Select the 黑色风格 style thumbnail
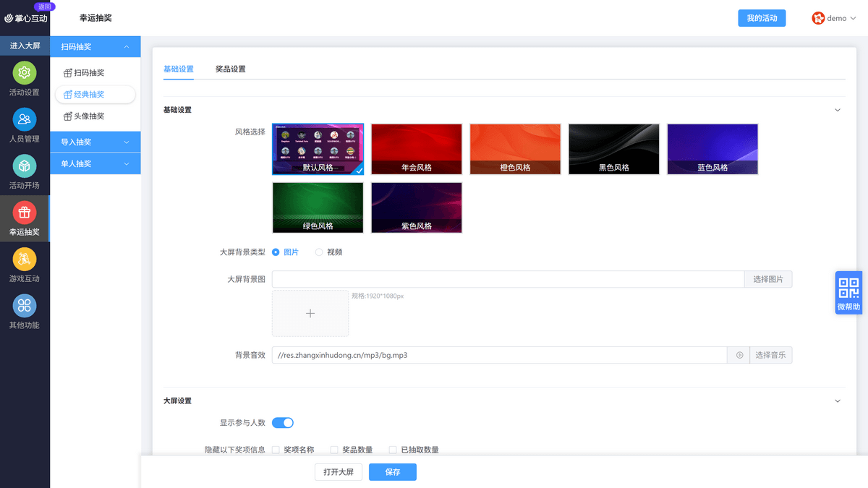The height and width of the screenshot is (488, 868). [x=614, y=149]
